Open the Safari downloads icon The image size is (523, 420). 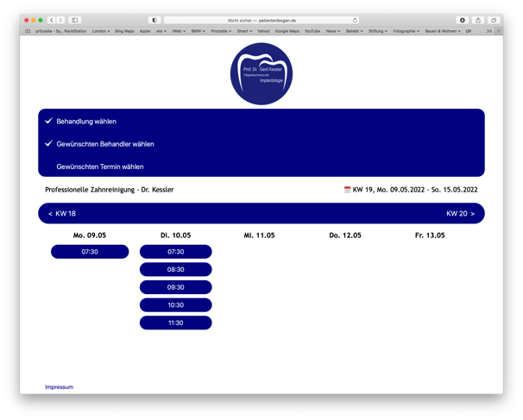point(463,20)
